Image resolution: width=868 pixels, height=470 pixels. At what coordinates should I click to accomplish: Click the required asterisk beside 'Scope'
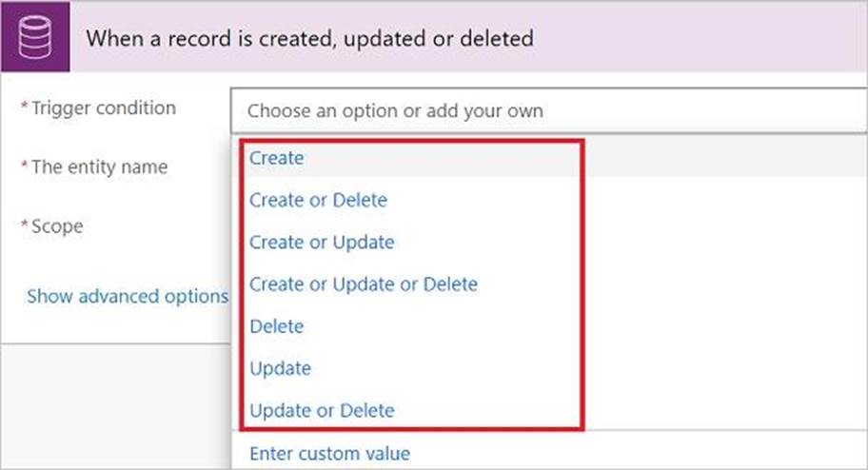click(x=25, y=225)
